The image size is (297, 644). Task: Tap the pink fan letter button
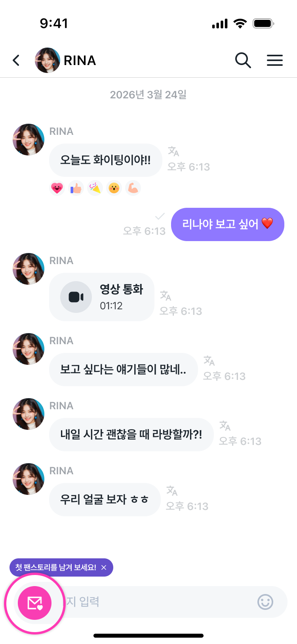pyautogui.click(x=35, y=603)
